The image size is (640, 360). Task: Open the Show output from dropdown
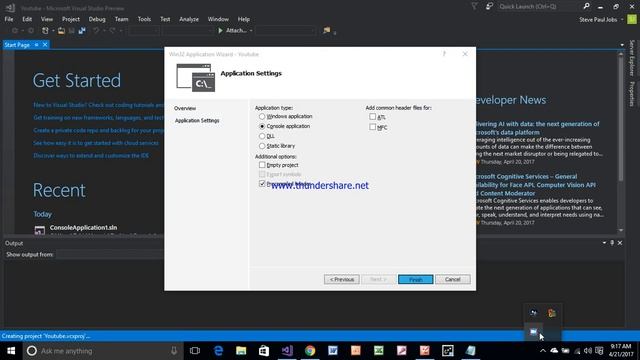pos(110,255)
